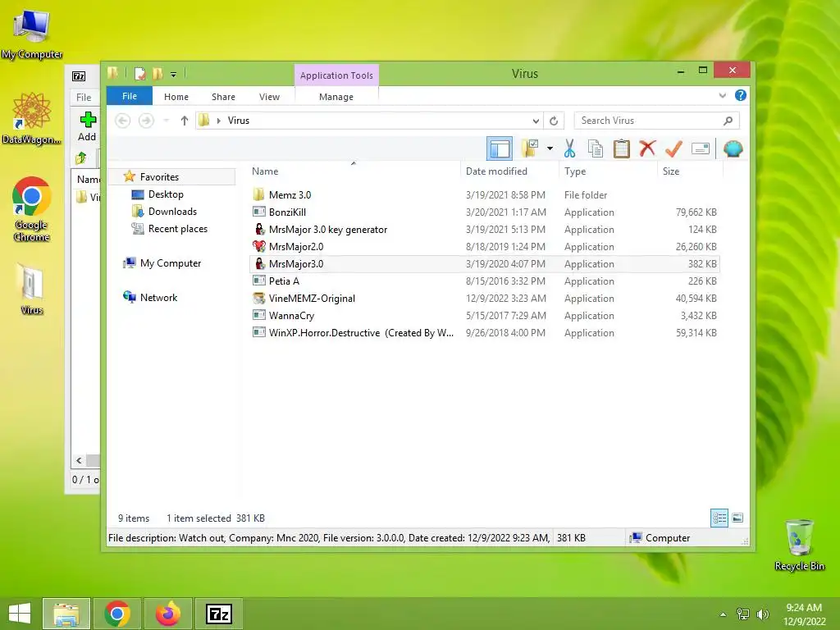Expand the ribbon with the chevron

[x=722, y=95]
